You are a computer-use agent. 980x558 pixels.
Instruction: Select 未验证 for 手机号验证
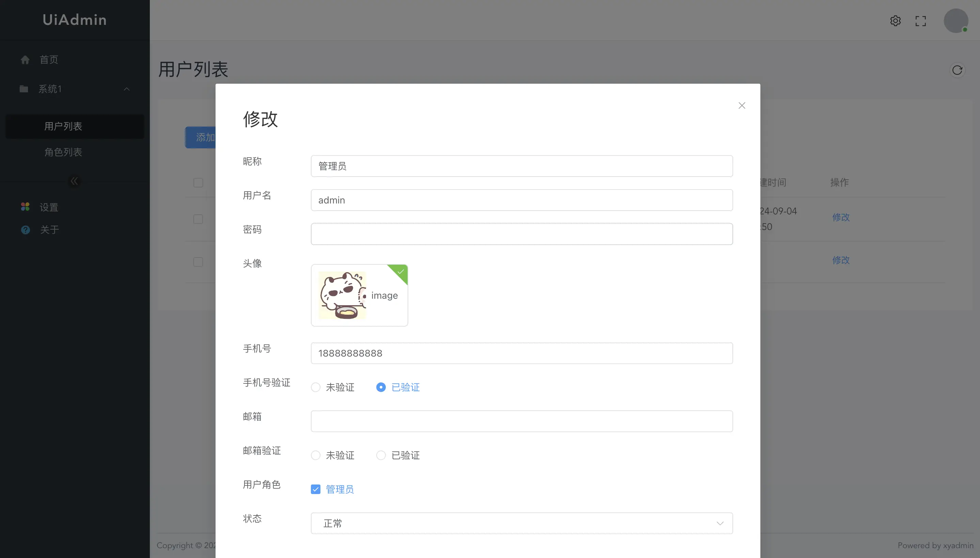click(316, 387)
